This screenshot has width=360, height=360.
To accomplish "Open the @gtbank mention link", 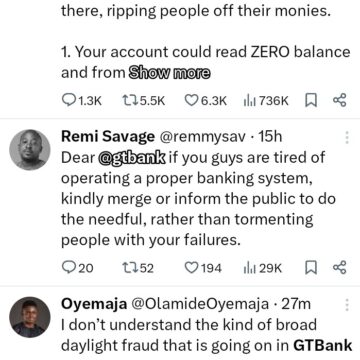I will 132,157.
